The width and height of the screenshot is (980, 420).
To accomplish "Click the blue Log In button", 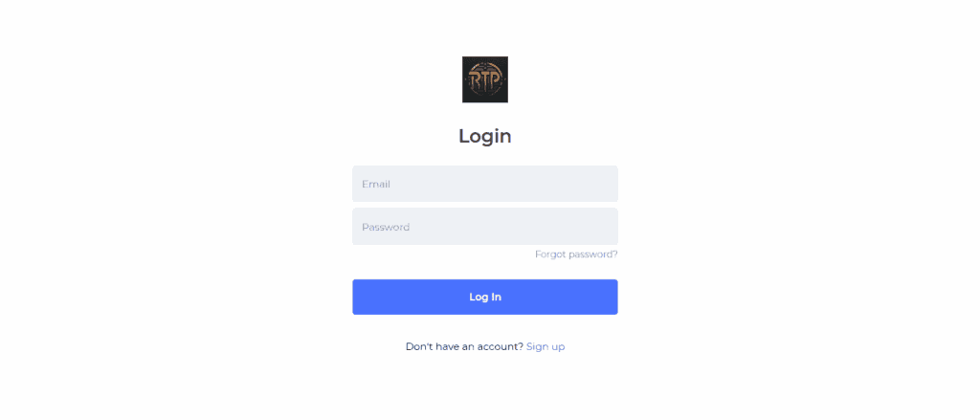I will point(485,297).
